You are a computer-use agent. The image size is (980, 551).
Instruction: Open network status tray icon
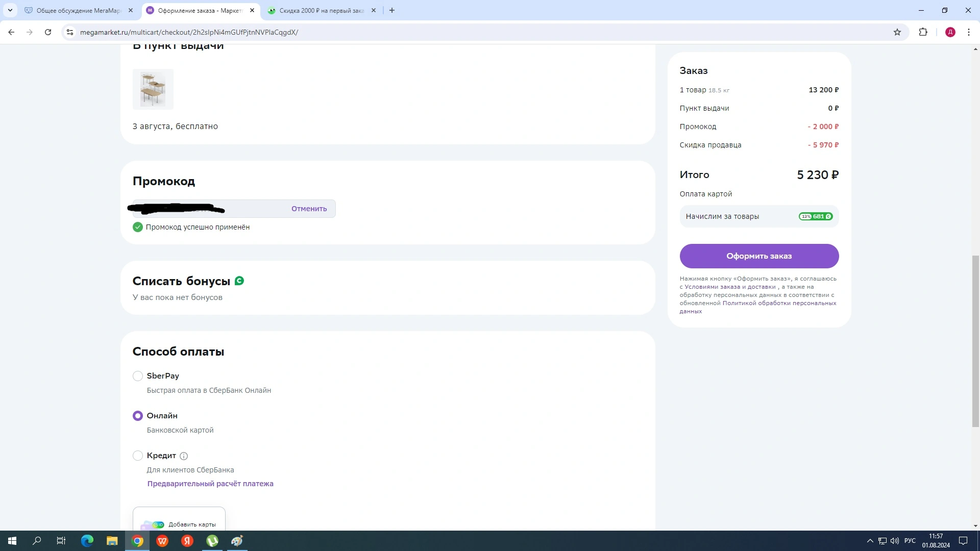pos(883,541)
